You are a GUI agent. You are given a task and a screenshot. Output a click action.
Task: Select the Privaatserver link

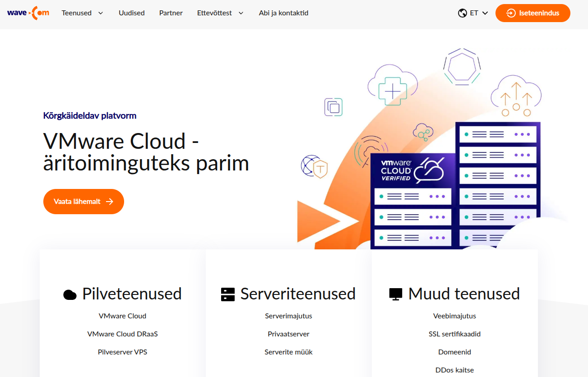(x=288, y=334)
